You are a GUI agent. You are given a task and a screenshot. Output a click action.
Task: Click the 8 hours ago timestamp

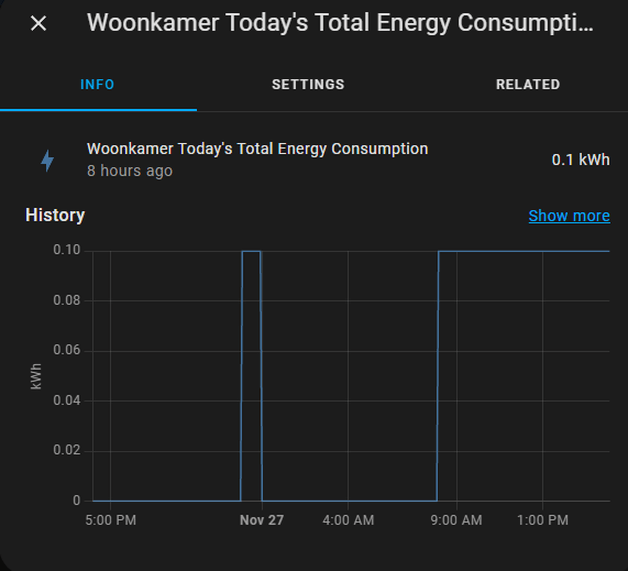130,171
